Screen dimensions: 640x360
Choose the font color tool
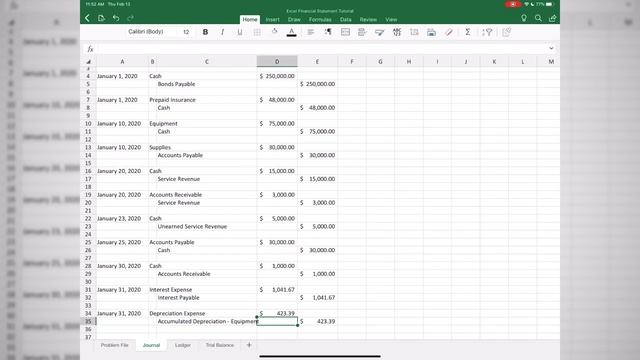(291, 32)
